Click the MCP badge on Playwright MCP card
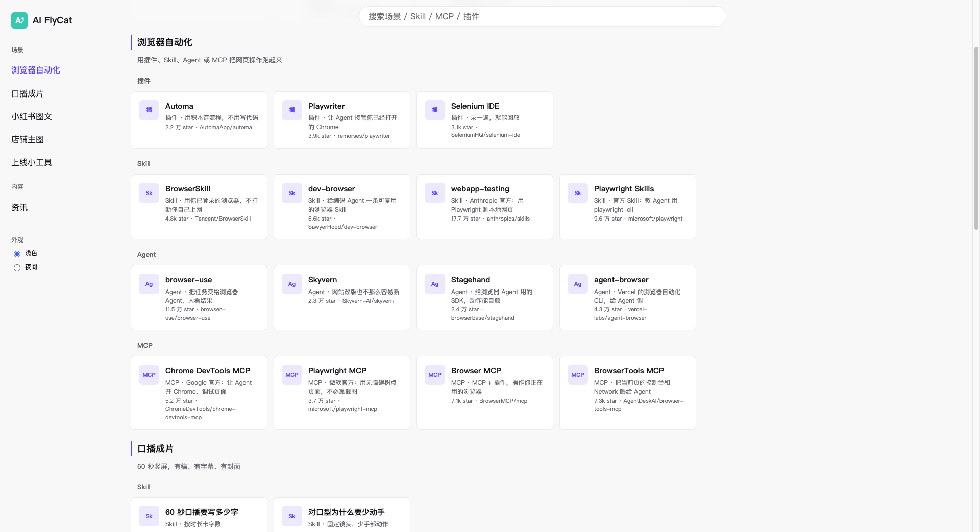This screenshot has width=980, height=532. pyautogui.click(x=292, y=375)
